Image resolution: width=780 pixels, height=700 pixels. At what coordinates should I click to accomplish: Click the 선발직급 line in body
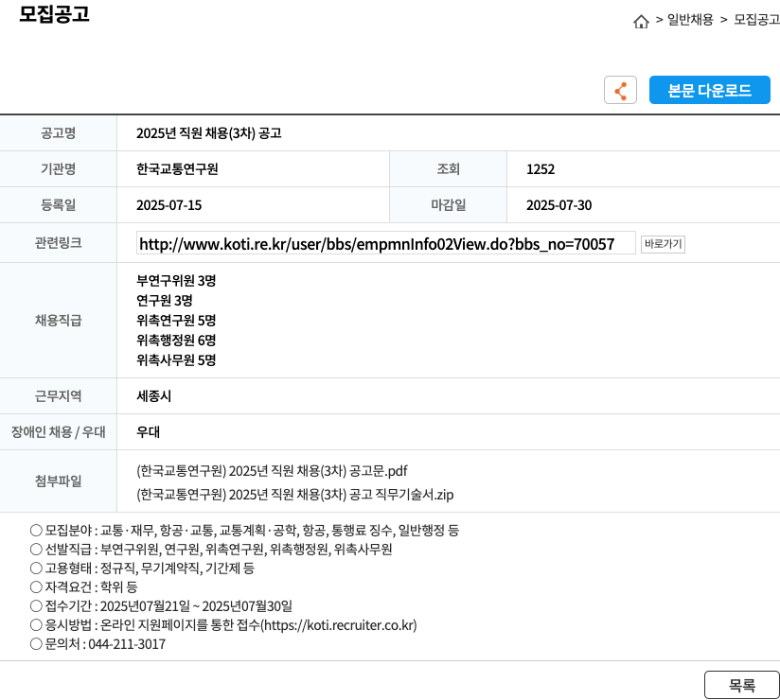pyautogui.click(x=211, y=549)
